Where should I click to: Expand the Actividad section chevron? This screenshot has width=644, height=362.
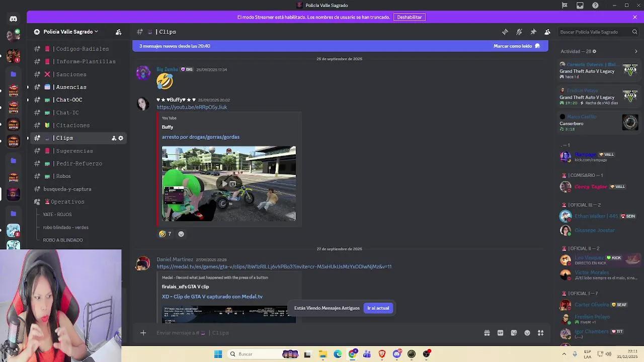(636, 51)
